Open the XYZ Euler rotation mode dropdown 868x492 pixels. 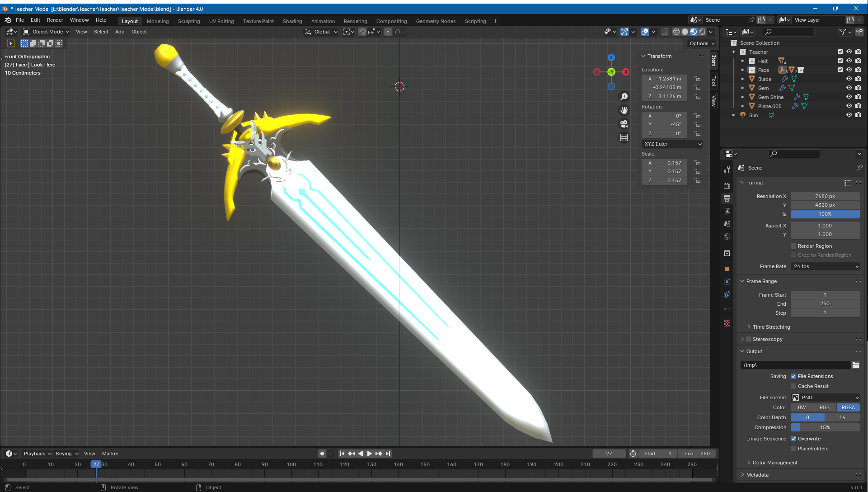672,144
